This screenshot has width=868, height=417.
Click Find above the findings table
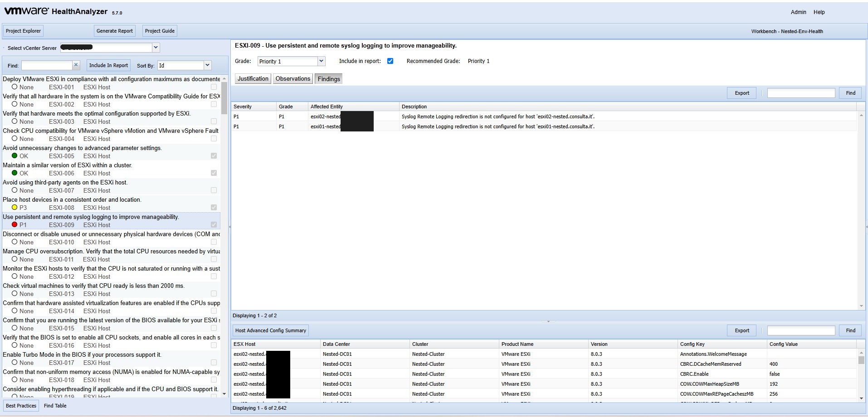850,93
